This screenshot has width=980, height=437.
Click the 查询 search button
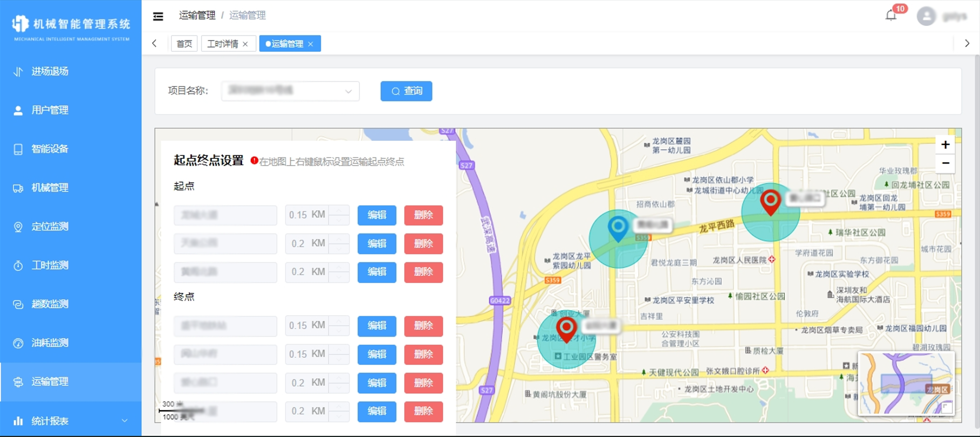[406, 91]
